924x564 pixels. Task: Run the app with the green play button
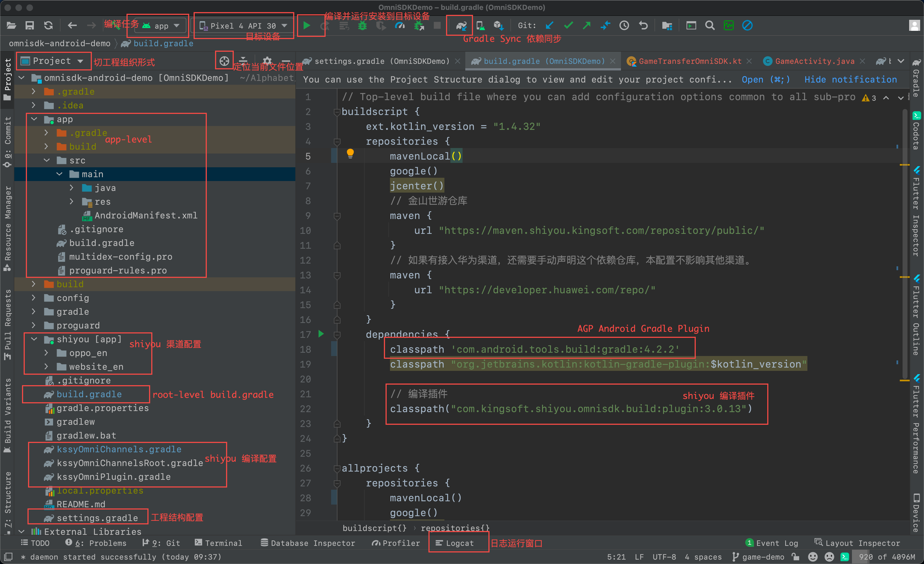coord(306,26)
